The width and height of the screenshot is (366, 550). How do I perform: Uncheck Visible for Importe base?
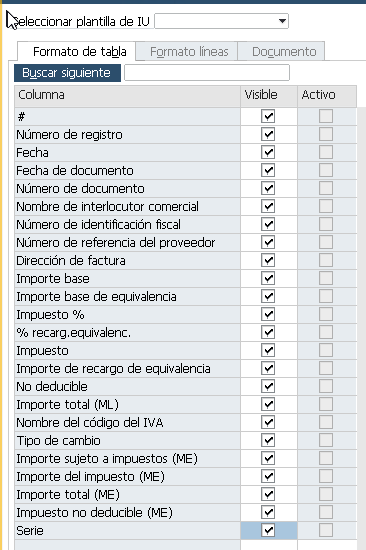268,279
